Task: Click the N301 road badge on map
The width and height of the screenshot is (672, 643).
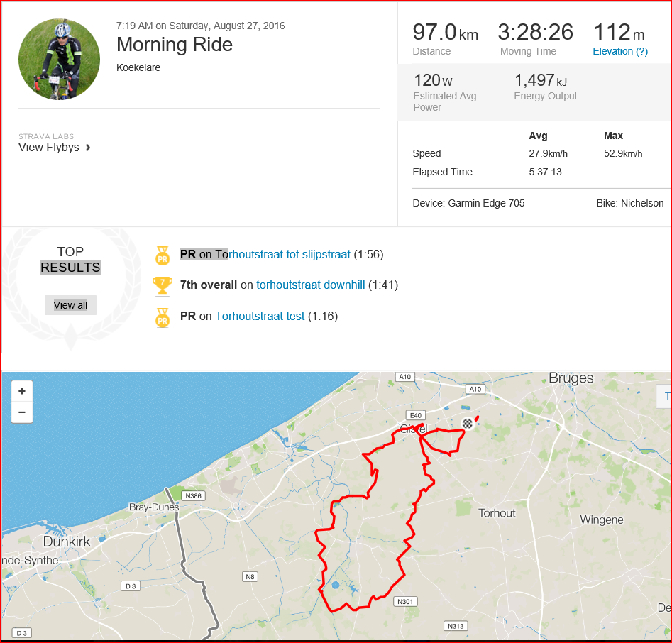Action: tap(405, 601)
